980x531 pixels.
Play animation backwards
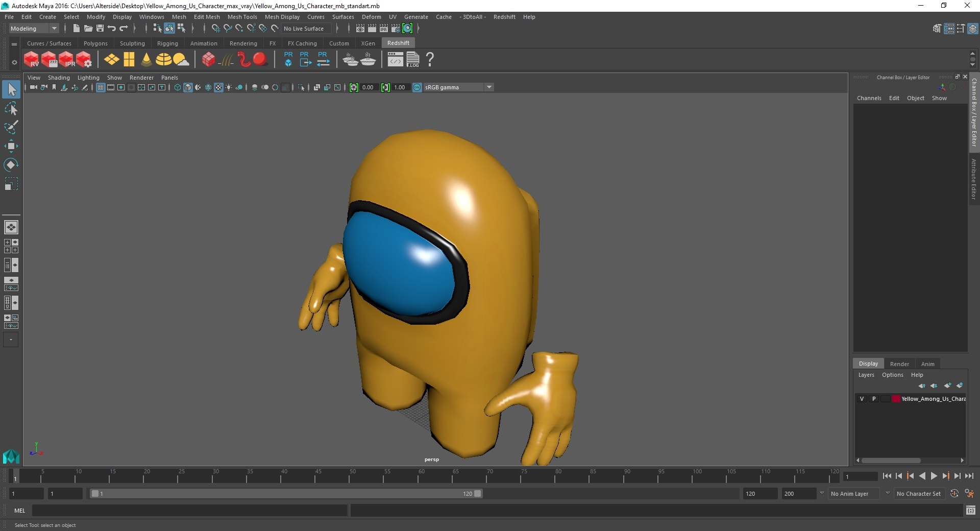922,476
